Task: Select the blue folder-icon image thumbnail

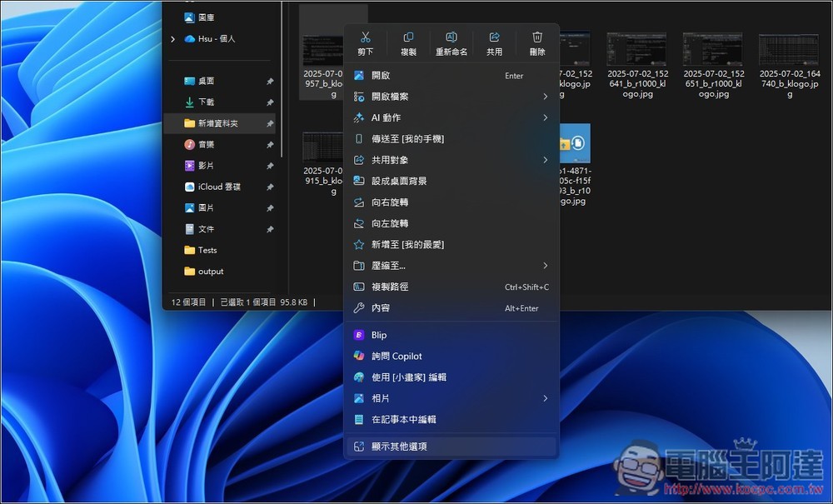Action: (x=575, y=143)
